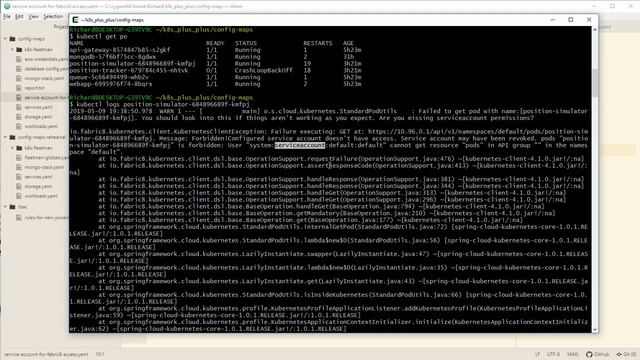This screenshot has width=640, height=360.
Task: Click pod name 'api-gateway-8574847b85-s2gkf'
Action: pyautogui.click(x=120, y=50)
